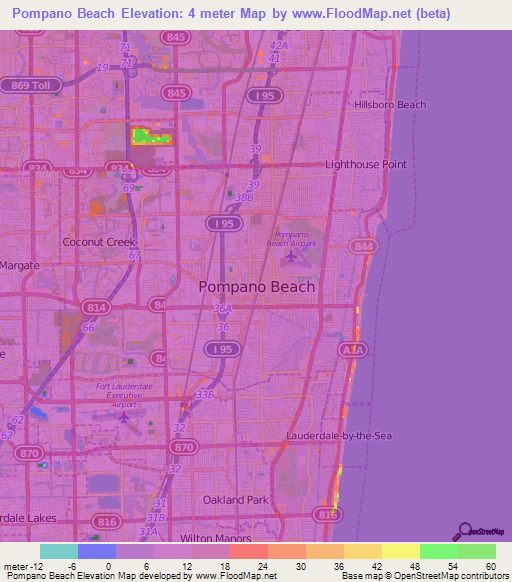Click the 844 road shield
The image size is (512, 582).
point(363,246)
